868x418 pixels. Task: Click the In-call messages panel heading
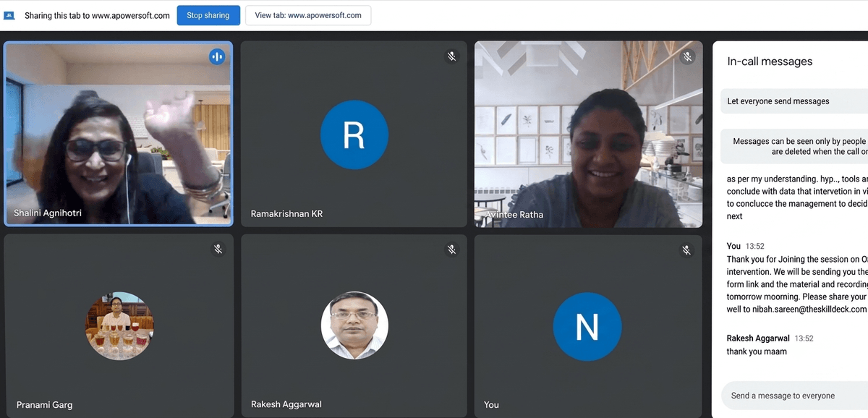770,61
